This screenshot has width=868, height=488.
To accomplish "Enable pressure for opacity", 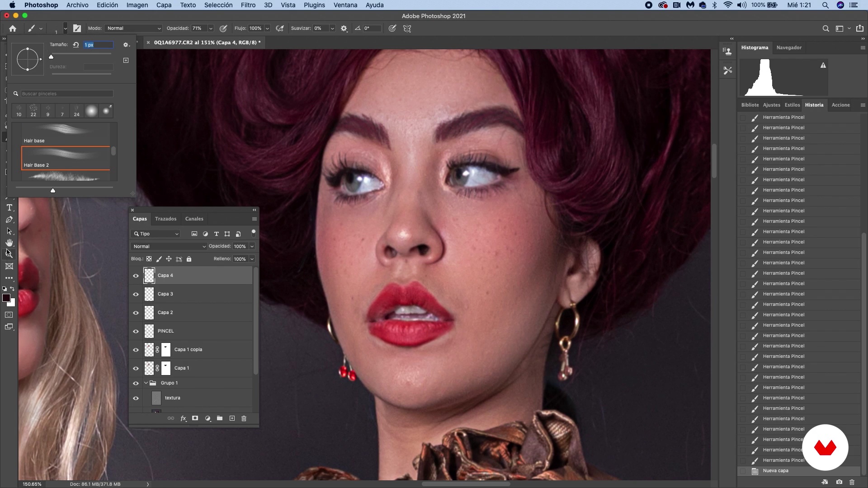I will (x=223, y=28).
